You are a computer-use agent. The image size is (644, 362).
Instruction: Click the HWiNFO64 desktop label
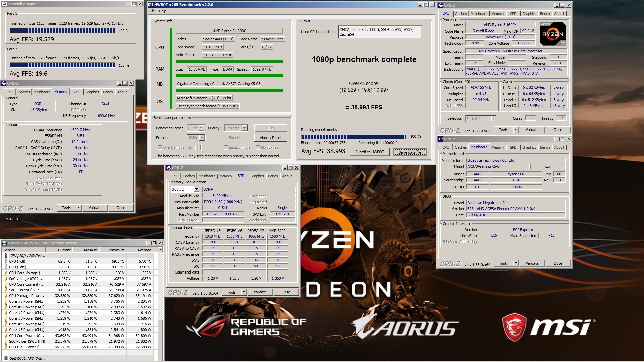(13, 219)
